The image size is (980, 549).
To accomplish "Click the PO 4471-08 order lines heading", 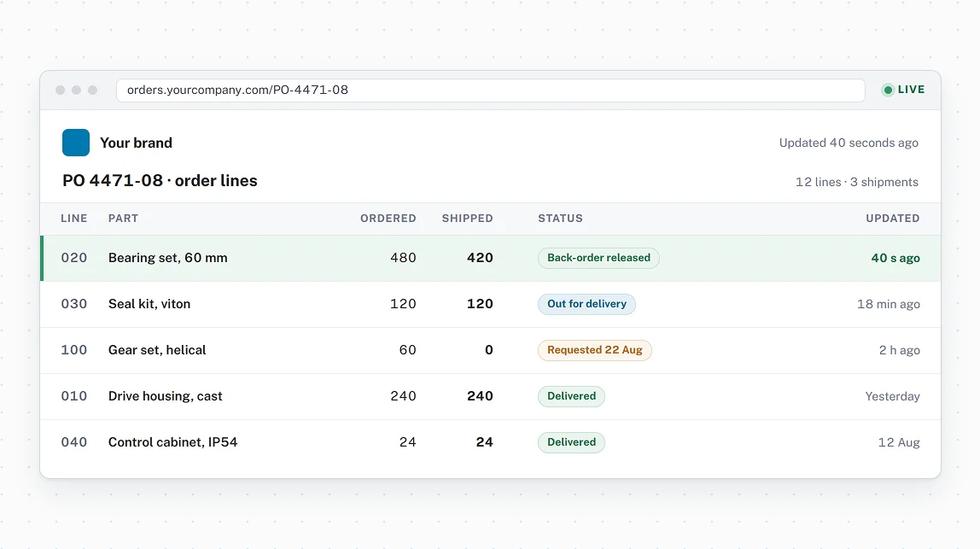I will [x=160, y=181].
